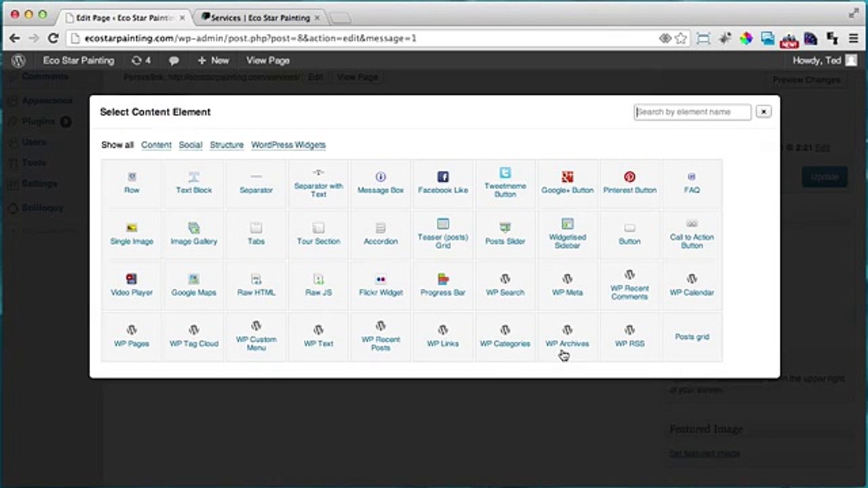Select the Button element
Image resolution: width=868 pixels, height=488 pixels.
click(630, 235)
